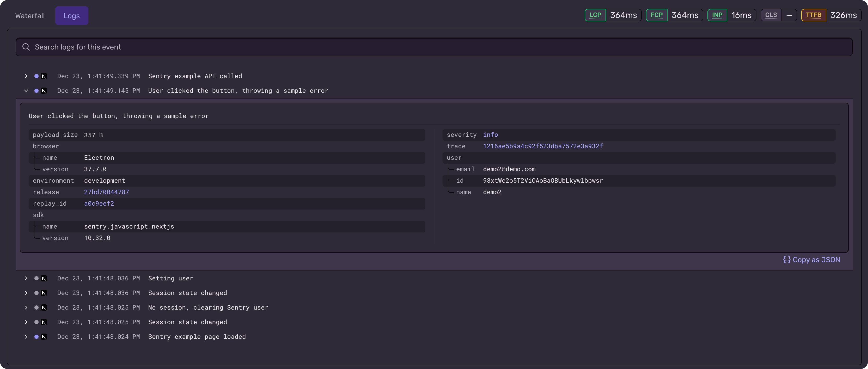Expand the Sentry example API called log entry

[x=26, y=76]
